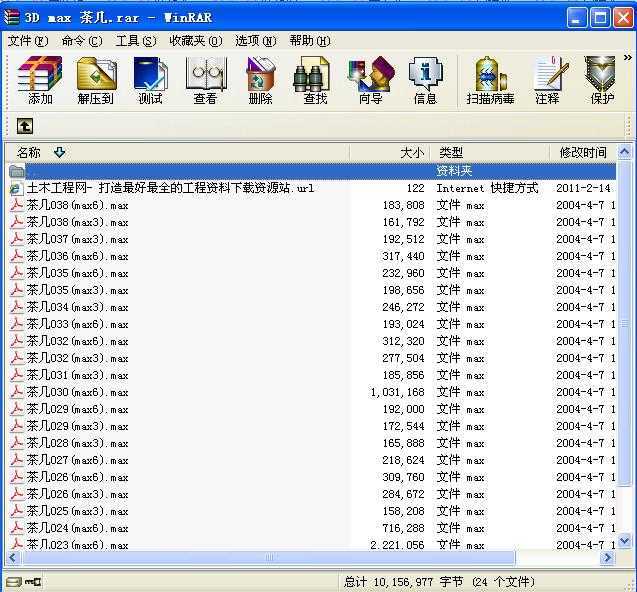Click icon of 土木工程网 url file
The width and height of the screenshot is (637, 592).
[16, 188]
